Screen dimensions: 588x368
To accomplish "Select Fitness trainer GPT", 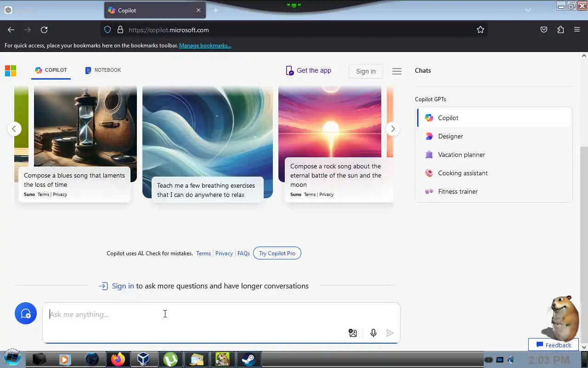I will [x=494, y=191].
